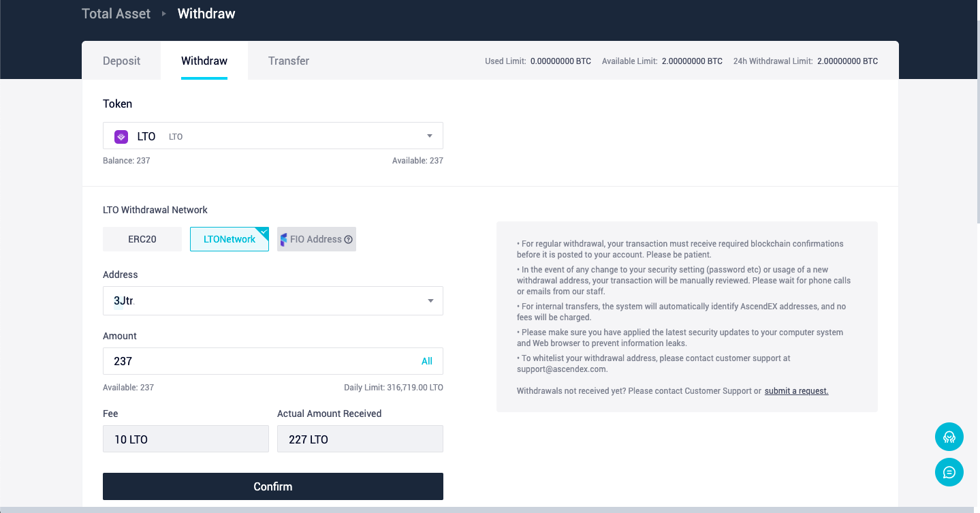
Task: Click the Used Limit 0.00000000 BTC value
Action: 560,61
